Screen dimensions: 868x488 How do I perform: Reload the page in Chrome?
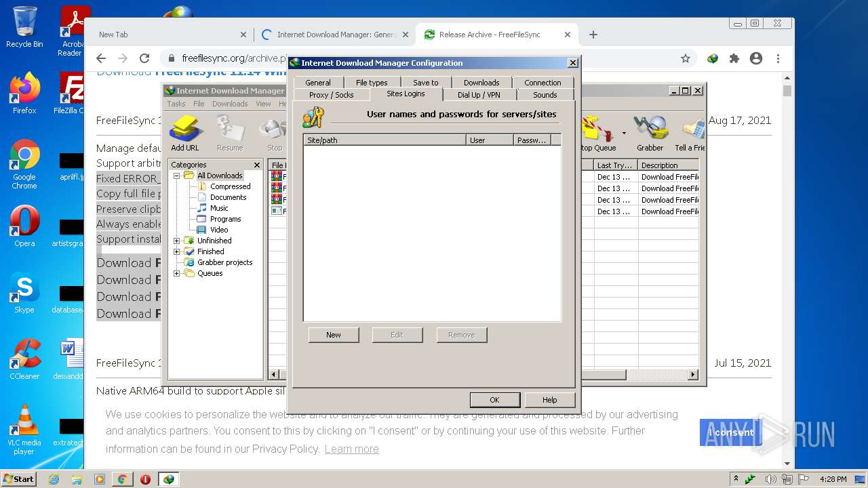[144, 58]
